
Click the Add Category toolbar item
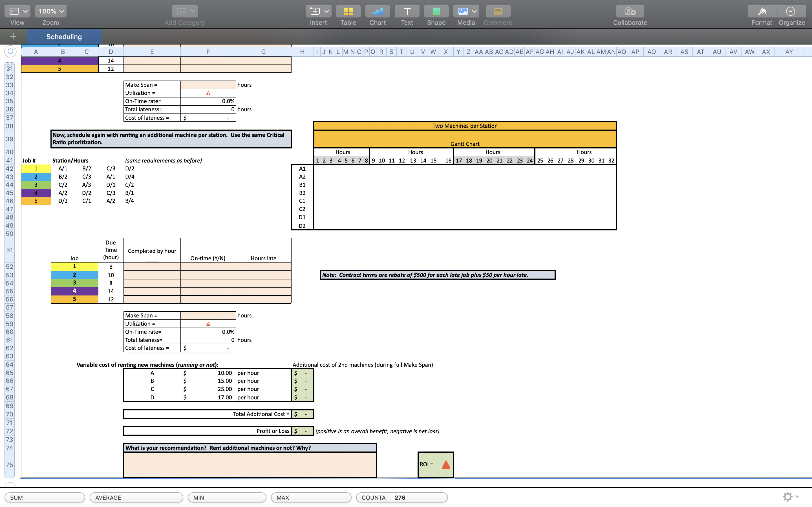[x=184, y=11]
